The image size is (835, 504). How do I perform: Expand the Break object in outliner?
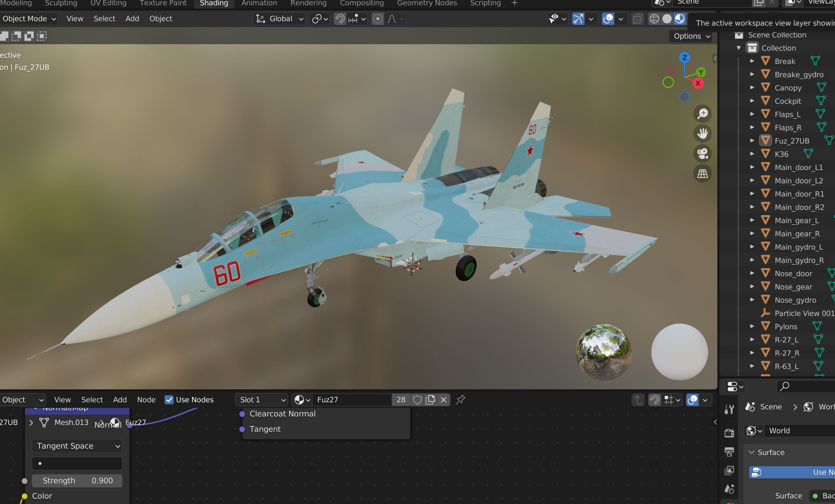click(x=752, y=61)
